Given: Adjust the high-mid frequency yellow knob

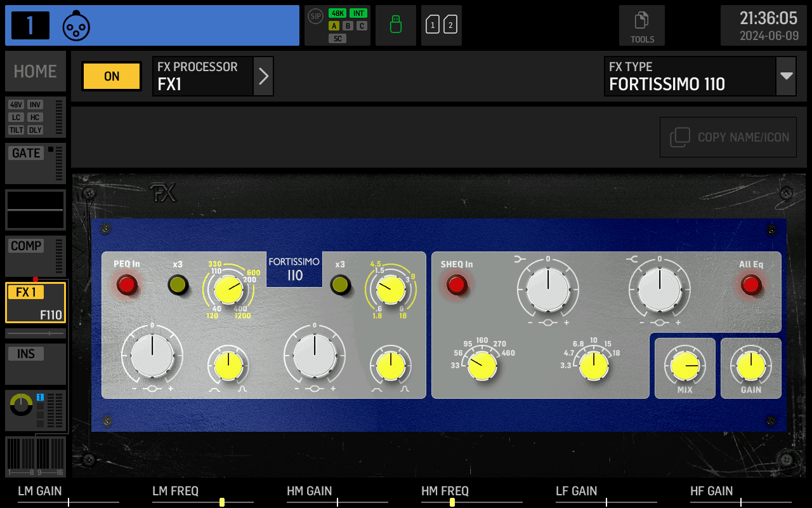Looking at the screenshot, I should click(391, 290).
